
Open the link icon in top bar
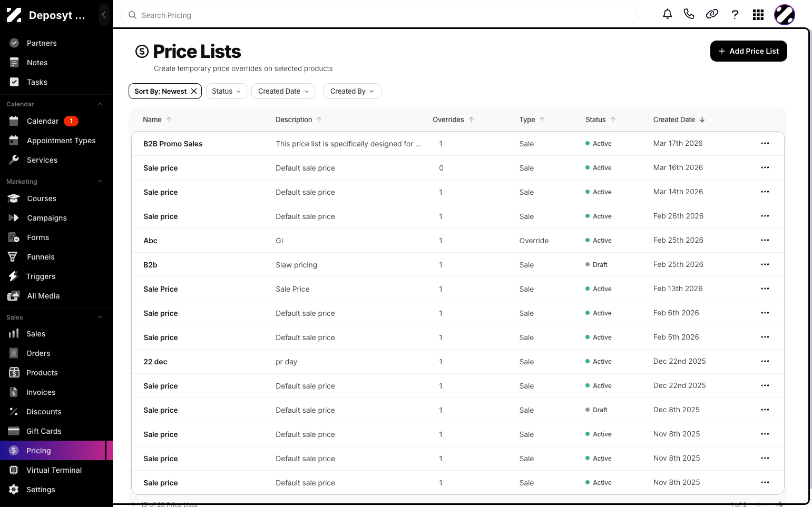click(712, 14)
